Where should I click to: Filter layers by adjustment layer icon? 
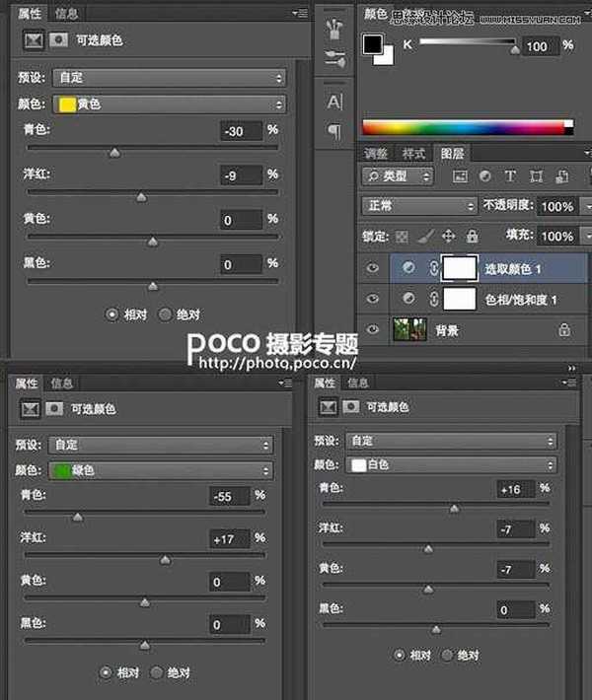484,176
